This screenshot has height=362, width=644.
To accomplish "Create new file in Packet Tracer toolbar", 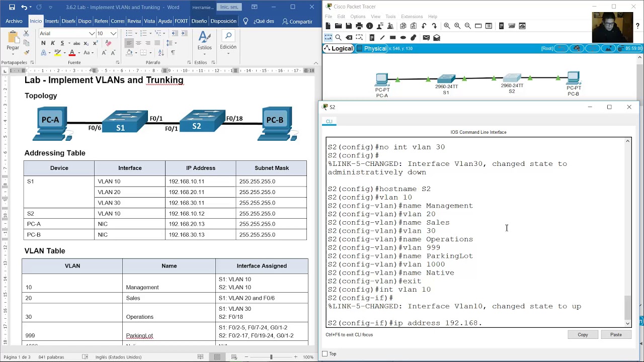I will [x=329, y=26].
